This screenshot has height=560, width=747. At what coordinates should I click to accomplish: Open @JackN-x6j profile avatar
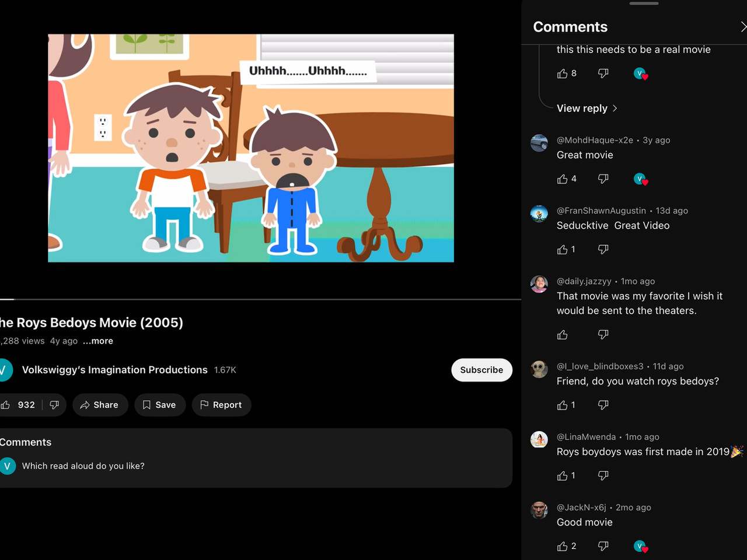pyautogui.click(x=539, y=510)
